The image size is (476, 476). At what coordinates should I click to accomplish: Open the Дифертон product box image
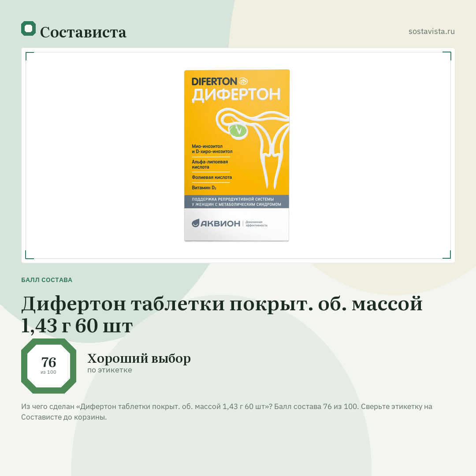237,156
